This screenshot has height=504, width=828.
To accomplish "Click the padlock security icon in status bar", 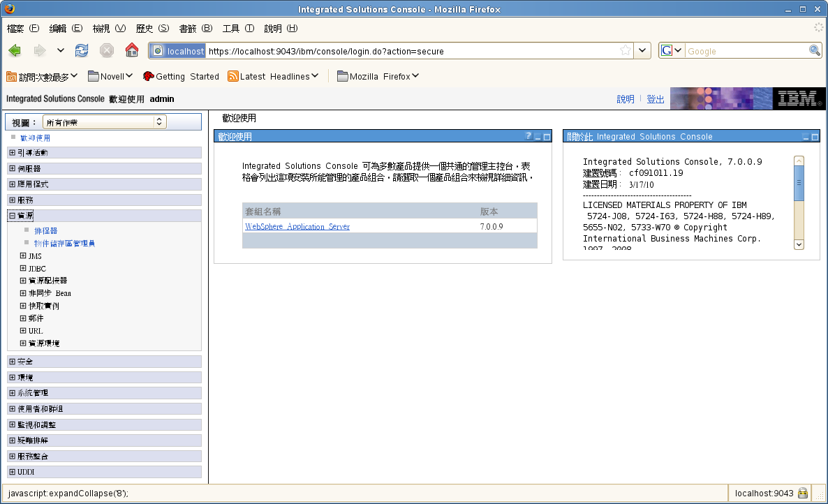I will tap(803, 494).
